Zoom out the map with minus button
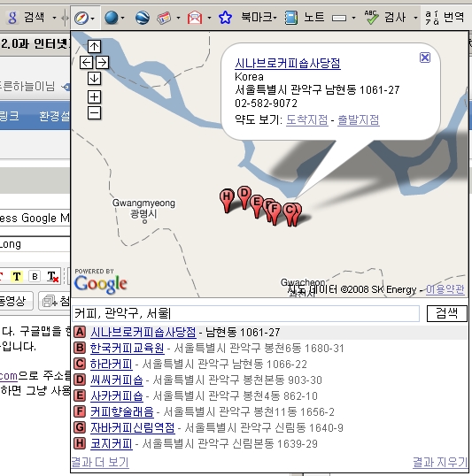The width and height of the screenshot is (472, 476). point(94,113)
